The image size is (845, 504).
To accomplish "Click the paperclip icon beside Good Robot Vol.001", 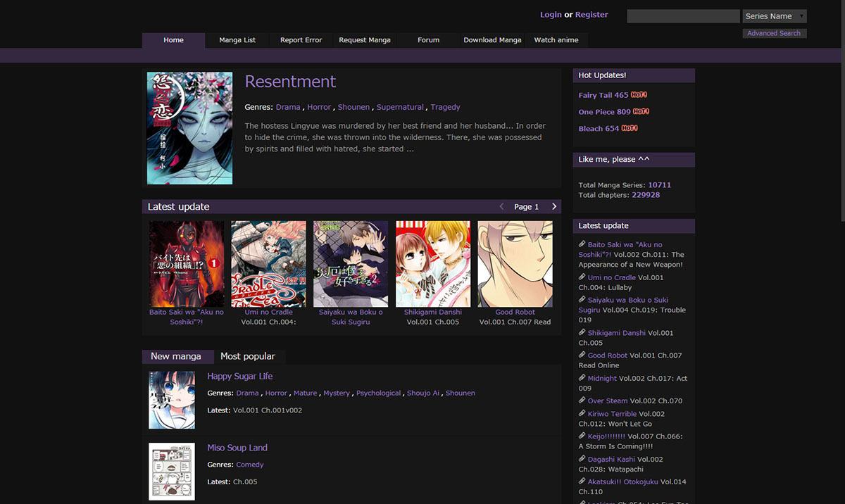I will click(582, 355).
